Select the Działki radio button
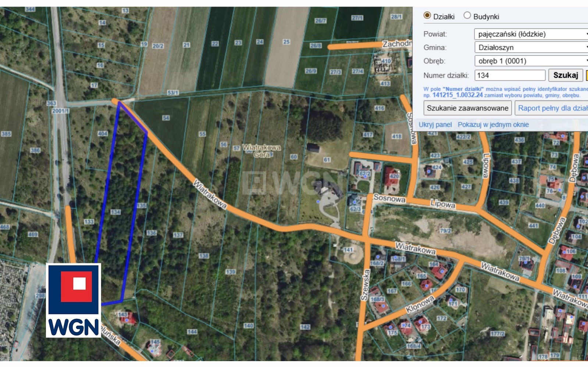The height and width of the screenshot is (367, 588). pyautogui.click(x=427, y=16)
